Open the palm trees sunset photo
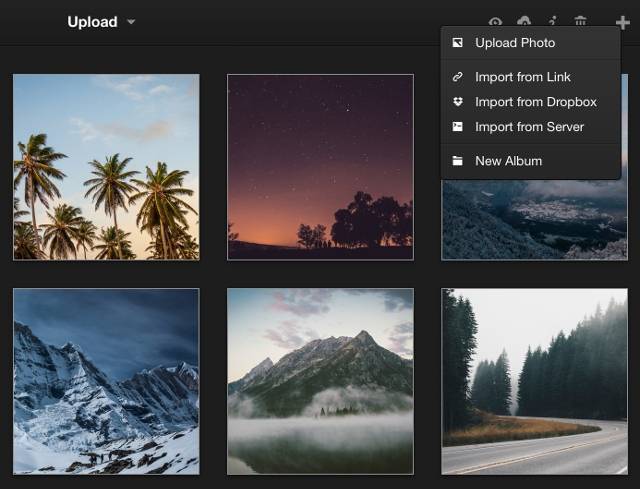Image resolution: width=640 pixels, height=489 pixels. click(x=106, y=167)
